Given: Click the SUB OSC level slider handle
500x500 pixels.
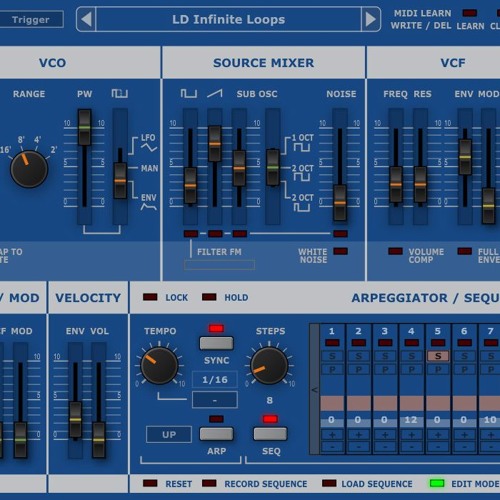Looking at the screenshot, I should (x=239, y=168).
